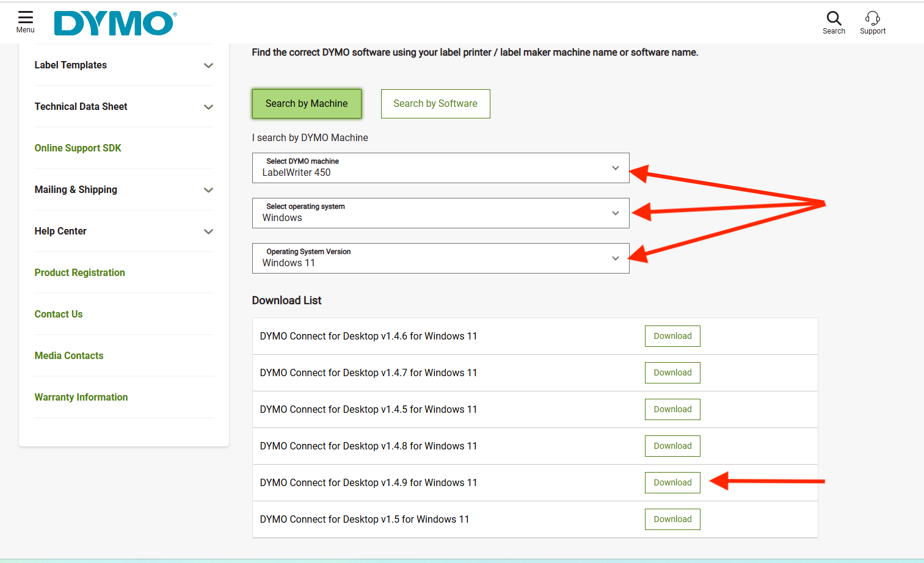Click the Help Center menu label
The height and width of the screenshot is (563, 924).
click(60, 231)
